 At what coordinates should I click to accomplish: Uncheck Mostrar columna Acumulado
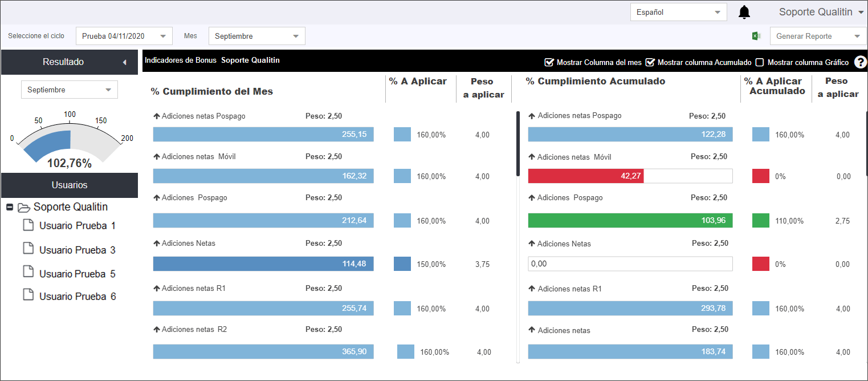650,62
